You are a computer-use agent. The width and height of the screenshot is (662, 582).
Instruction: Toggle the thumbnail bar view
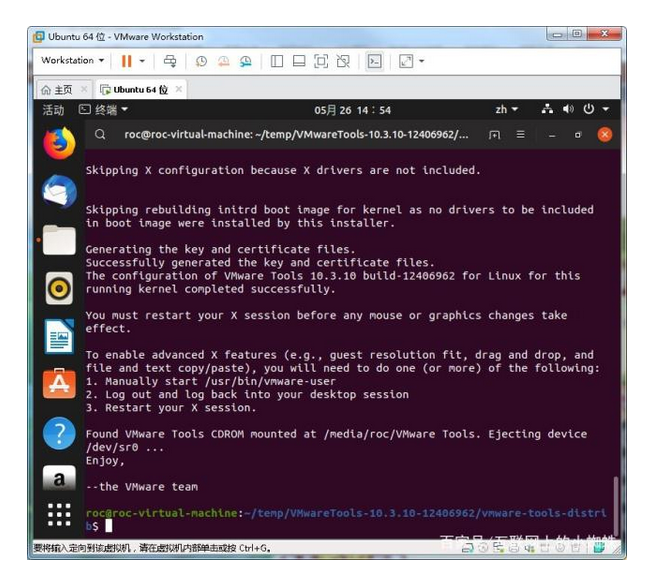pyautogui.click(x=299, y=62)
